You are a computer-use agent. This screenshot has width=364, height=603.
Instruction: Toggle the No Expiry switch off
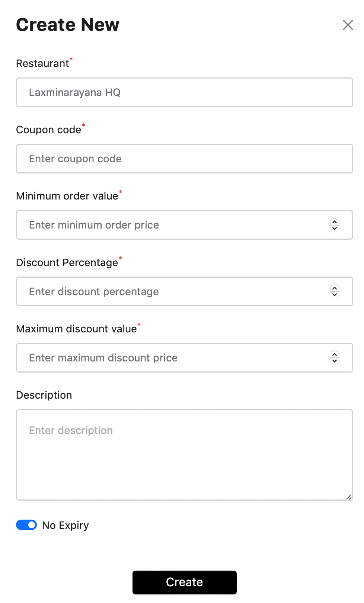coord(26,525)
